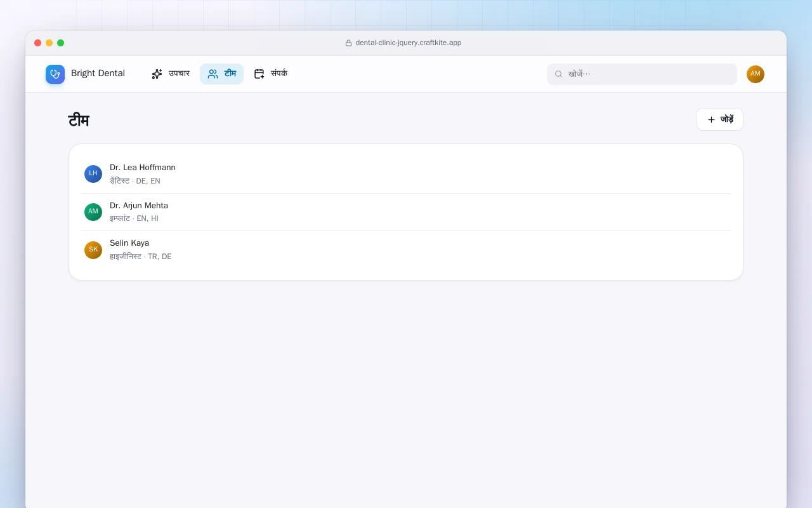Click the SK avatar for Selin Kaya
The width and height of the screenshot is (812, 508).
93,250
